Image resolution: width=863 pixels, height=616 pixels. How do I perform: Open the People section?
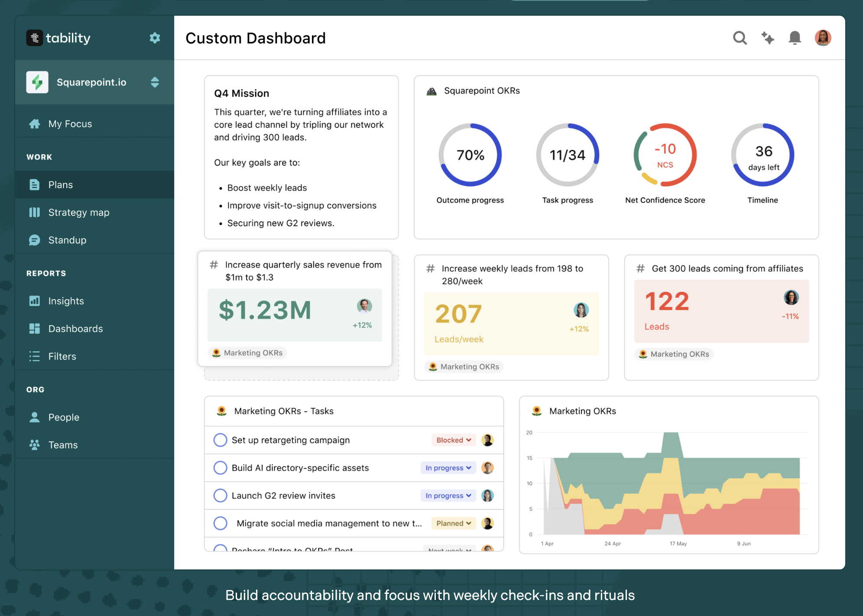[x=64, y=417]
